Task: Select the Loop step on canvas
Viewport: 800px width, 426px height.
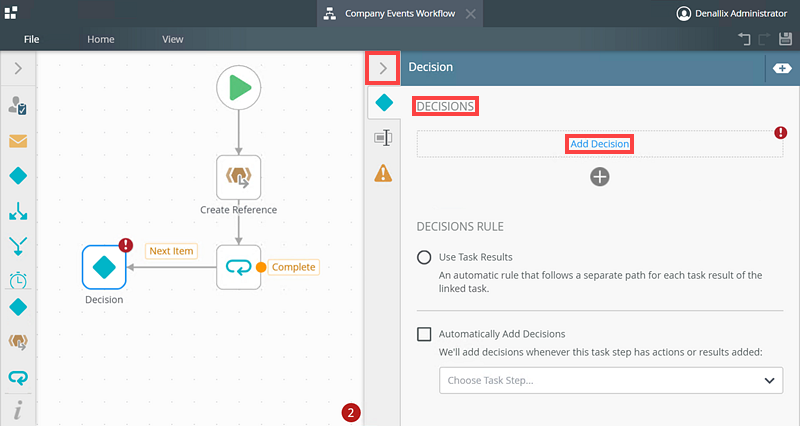Action: pos(239,267)
